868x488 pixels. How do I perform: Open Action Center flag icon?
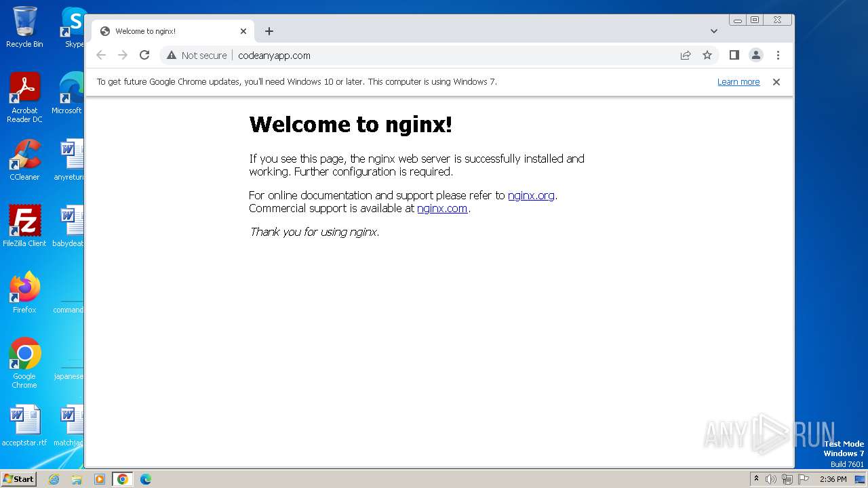[x=804, y=479]
